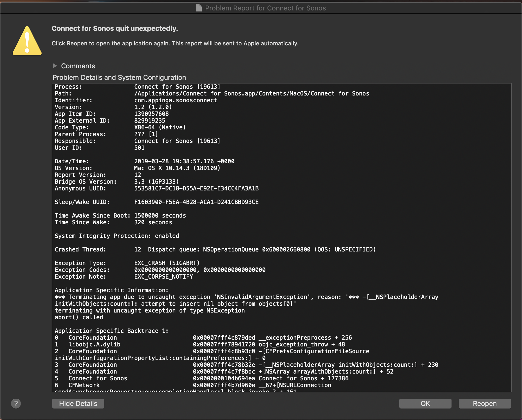Click the App External ID 829919235
522x420 pixels.
150,121
